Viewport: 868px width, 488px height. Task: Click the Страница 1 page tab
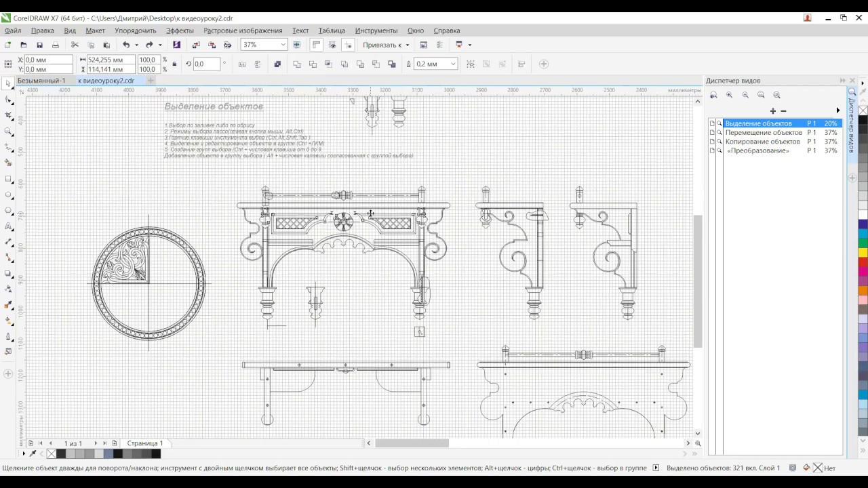tap(144, 443)
